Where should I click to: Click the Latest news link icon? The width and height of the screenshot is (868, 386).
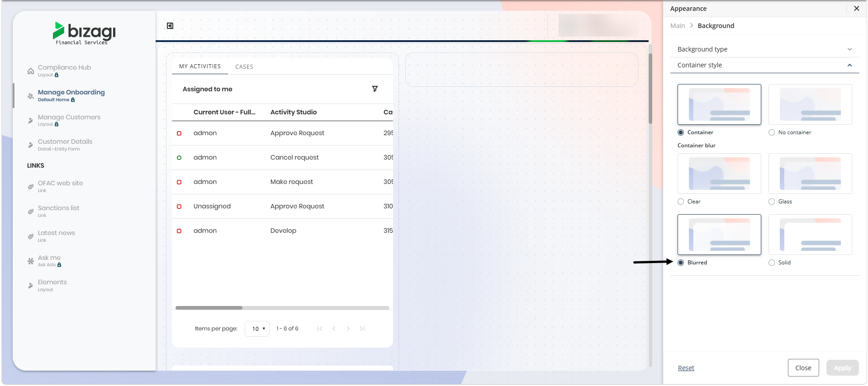(31, 236)
